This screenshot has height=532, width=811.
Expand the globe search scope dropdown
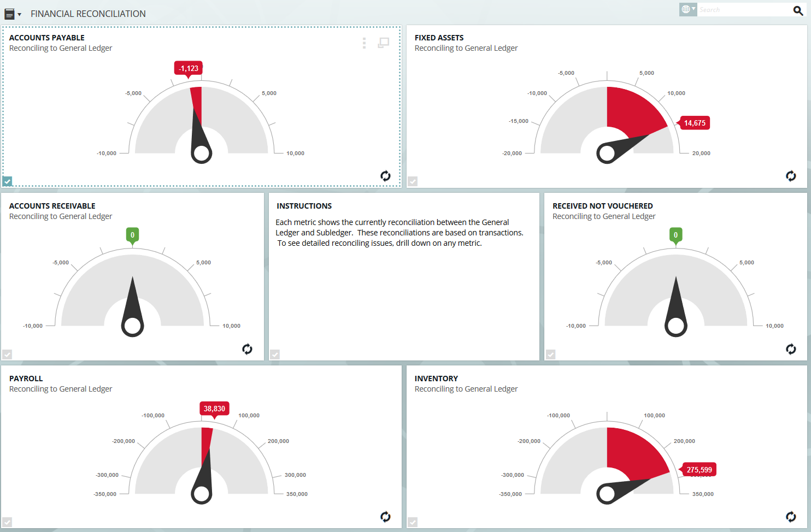(688, 9)
